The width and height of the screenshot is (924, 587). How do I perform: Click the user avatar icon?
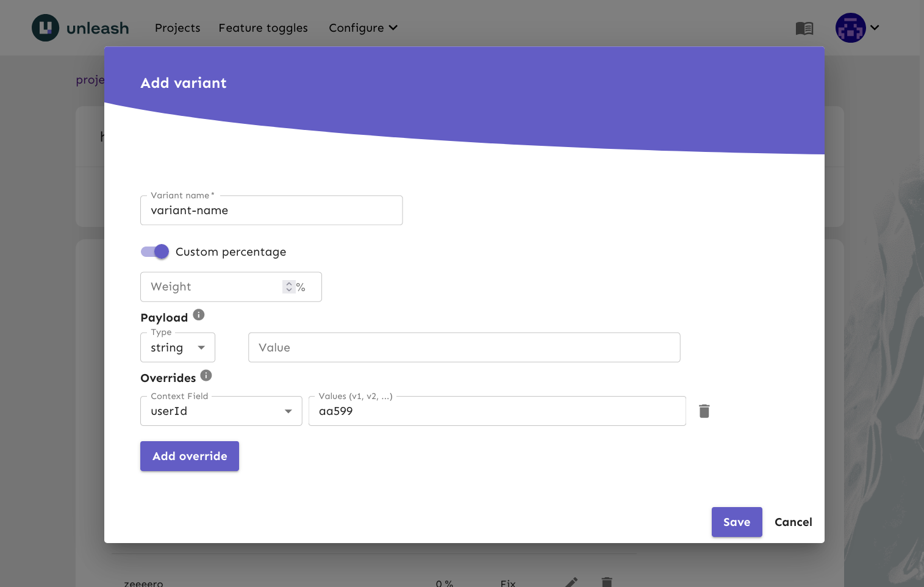click(x=850, y=28)
